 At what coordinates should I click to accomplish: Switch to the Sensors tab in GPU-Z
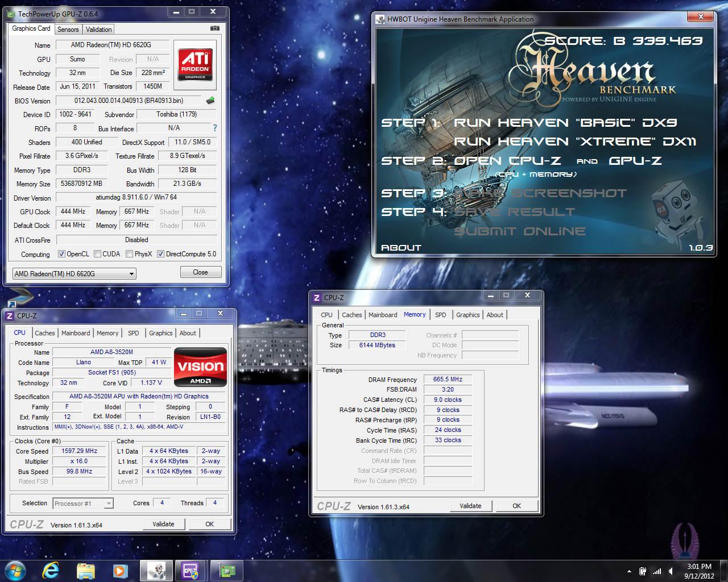(x=68, y=30)
